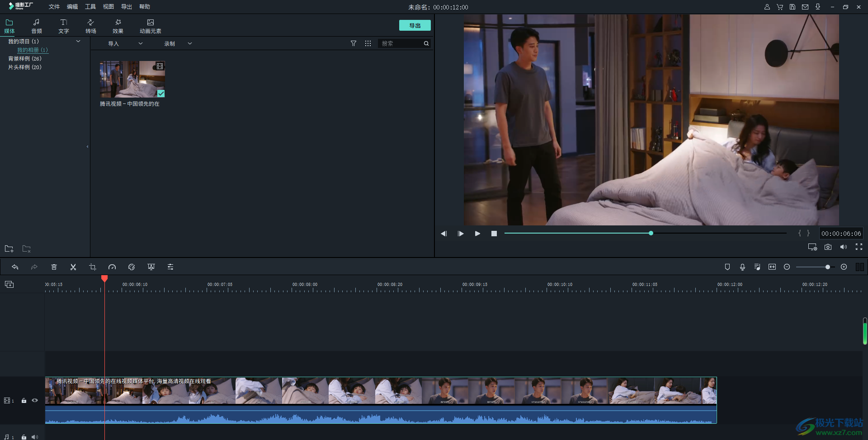Open the user account icon
Image resolution: width=868 pixels, height=440 pixels.
click(x=767, y=7)
